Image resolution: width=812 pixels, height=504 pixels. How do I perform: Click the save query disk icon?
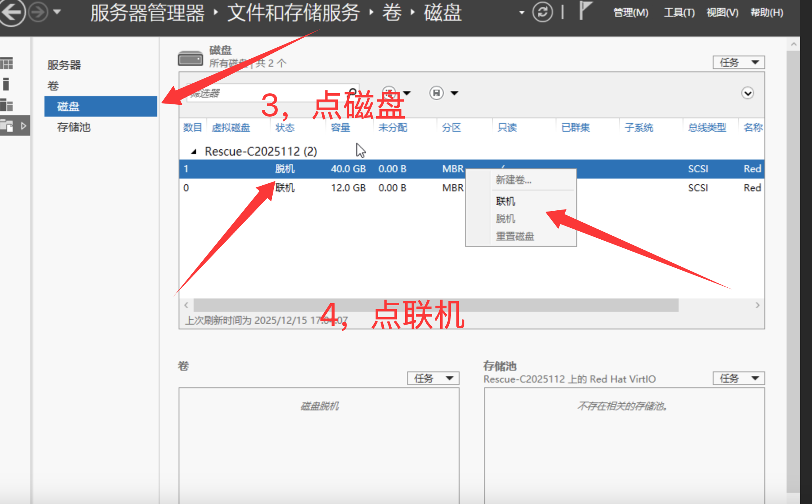click(436, 93)
